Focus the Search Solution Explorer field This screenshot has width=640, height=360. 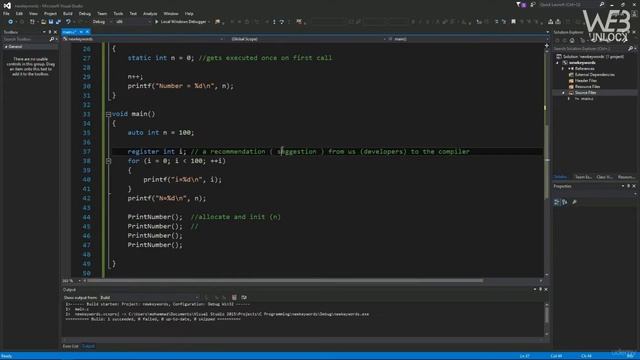(590, 49)
